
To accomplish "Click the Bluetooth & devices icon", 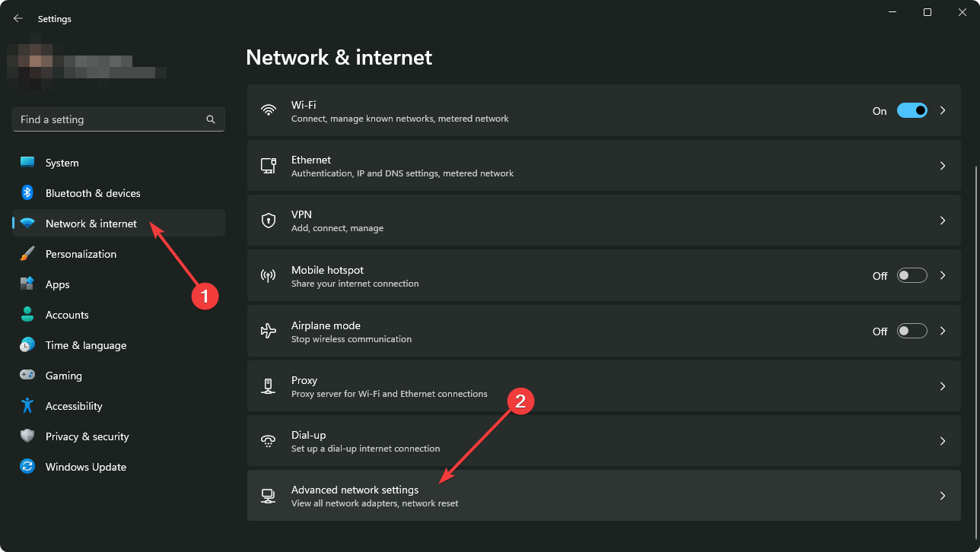I will (27, 193).
